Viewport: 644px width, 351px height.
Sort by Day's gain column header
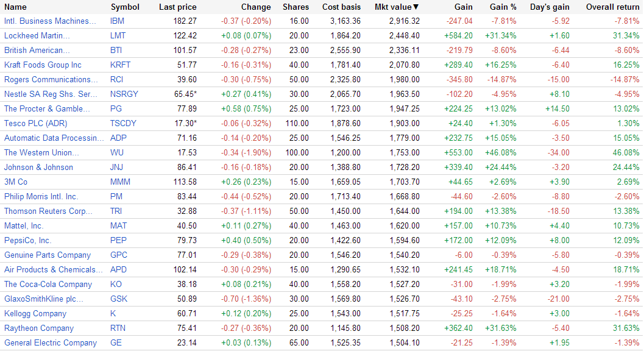(x=550, y=7)
